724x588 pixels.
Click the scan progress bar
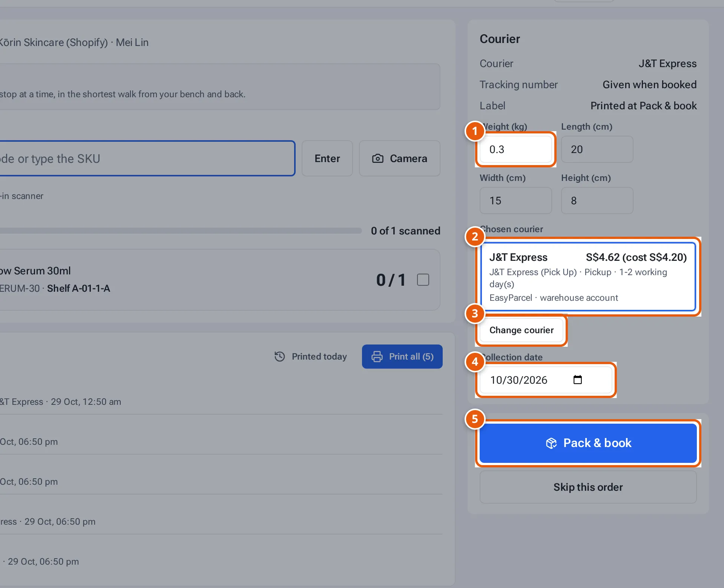click(x=181, y=231)
